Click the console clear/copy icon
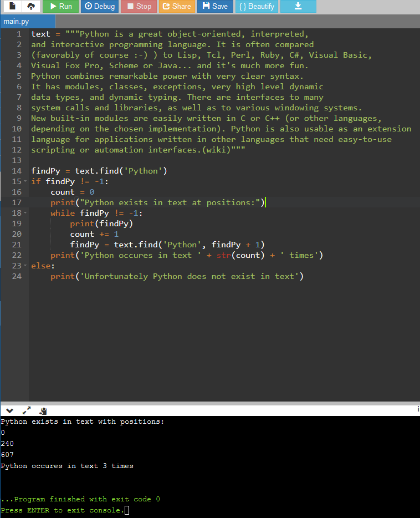 pyautogui.click(x=43, y=411)
